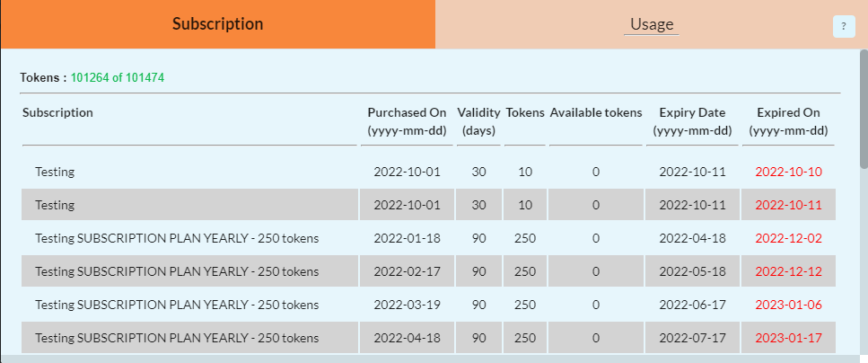Click the purchase date 2022-02-17
This screenshot has height=363, width=868.
407,271
